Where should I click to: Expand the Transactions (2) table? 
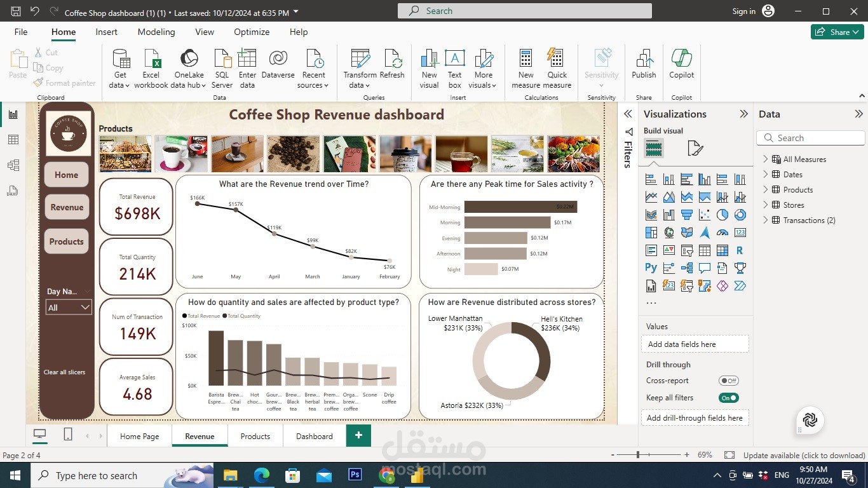(x=766, y=220)
